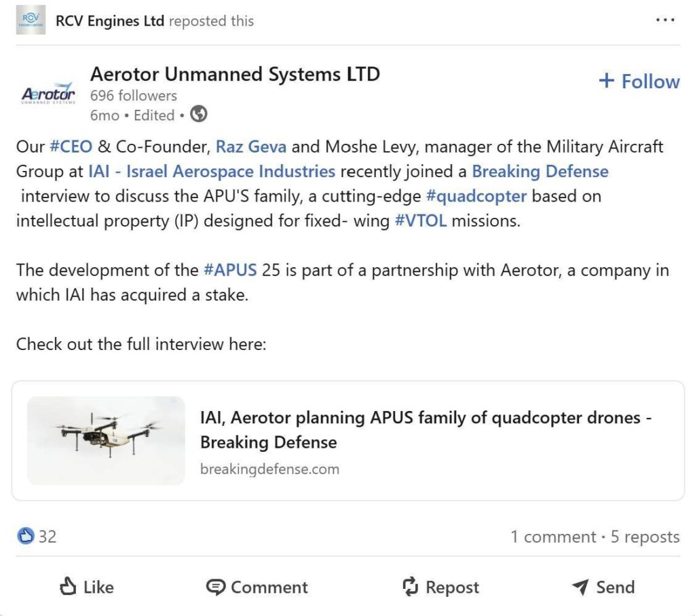Open Raz Geva's profile link
This screenshot has height=616, width=695.
[x=251, y=147]
